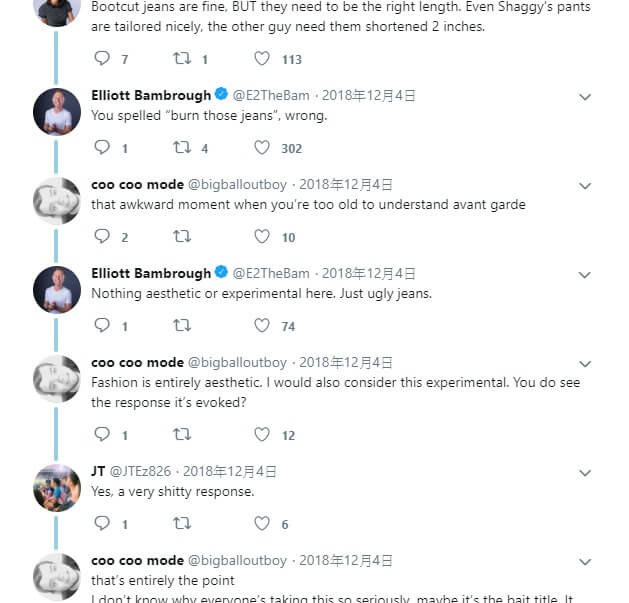Image resolution: width=629 pixels, height=603 pixels.
Task: Like JT's "very shitty response" tweet
Action: pos(262,524)
